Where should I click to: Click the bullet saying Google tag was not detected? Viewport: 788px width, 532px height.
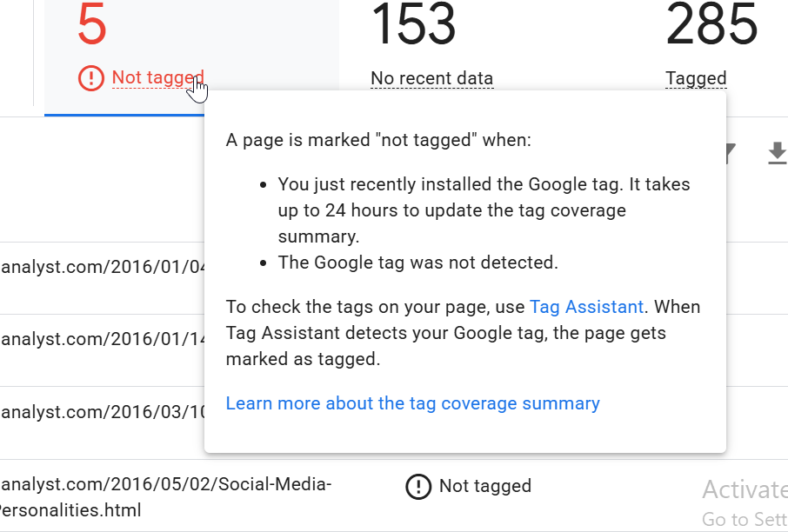tap(418, 263)
